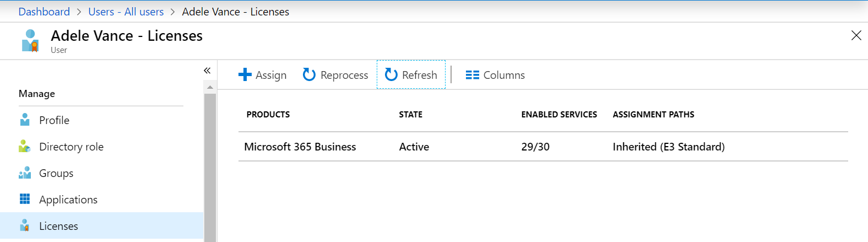Select the Microsoft 365 Business row
Screen dimensions: 868x242
[x=543, y=147]
